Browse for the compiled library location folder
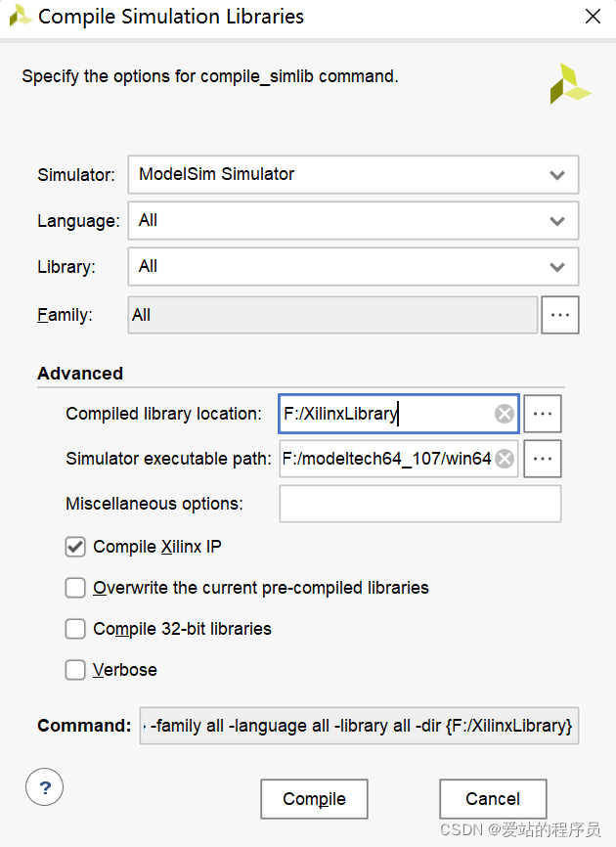The image size is (616, 847). coord(543,414)
